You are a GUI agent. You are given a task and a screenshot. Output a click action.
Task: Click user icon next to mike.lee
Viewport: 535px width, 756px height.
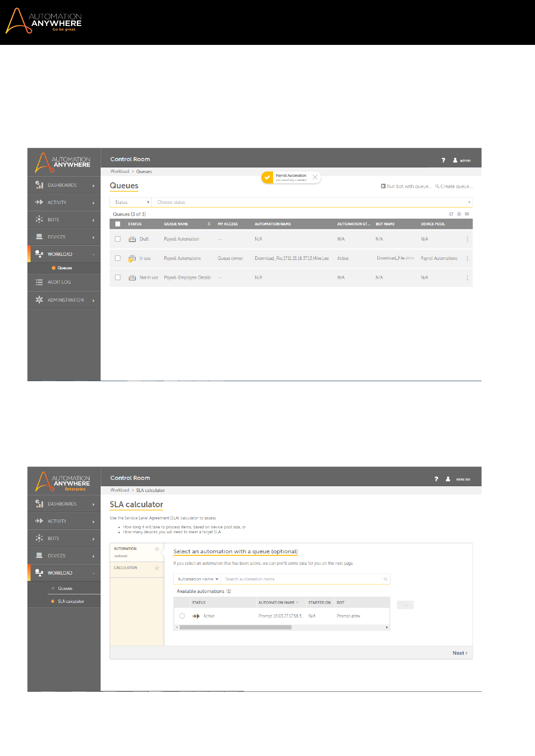(x=448, y=479)
